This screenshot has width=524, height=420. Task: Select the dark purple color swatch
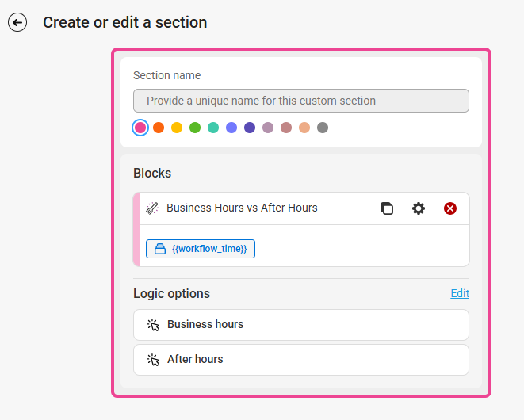tap(250, 128)
